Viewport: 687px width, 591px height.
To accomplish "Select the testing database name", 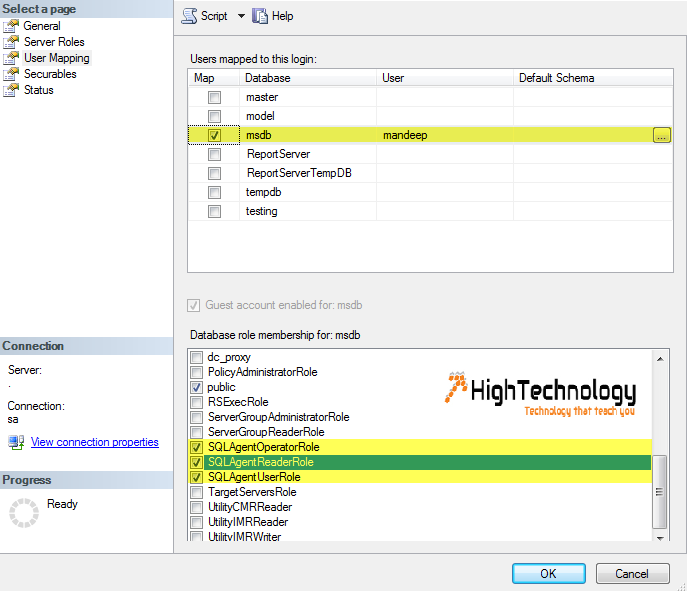I will point(262,212).
